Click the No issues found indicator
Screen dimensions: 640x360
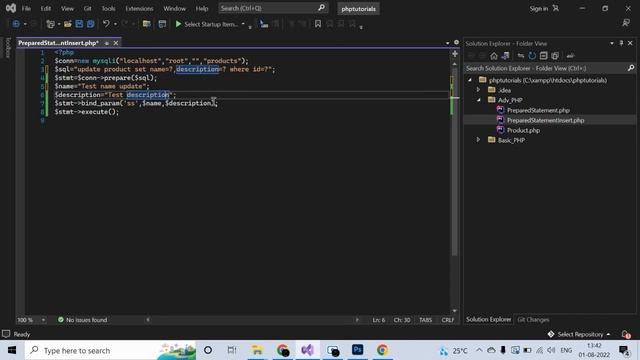(82, 320)
